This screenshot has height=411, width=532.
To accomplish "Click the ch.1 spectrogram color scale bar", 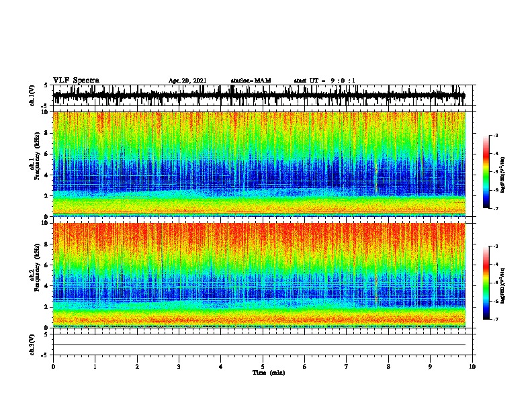I will pyautogui.click(x=486, y=172).
